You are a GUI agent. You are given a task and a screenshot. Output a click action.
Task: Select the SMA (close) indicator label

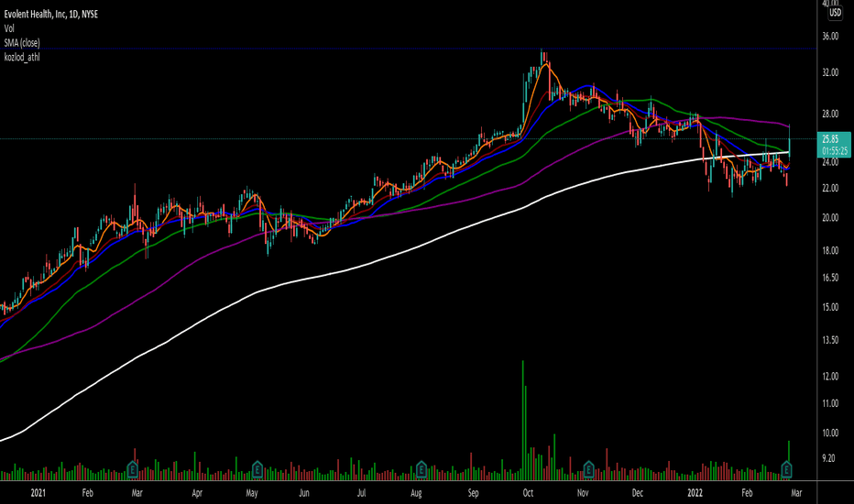(x=22, y=42)
